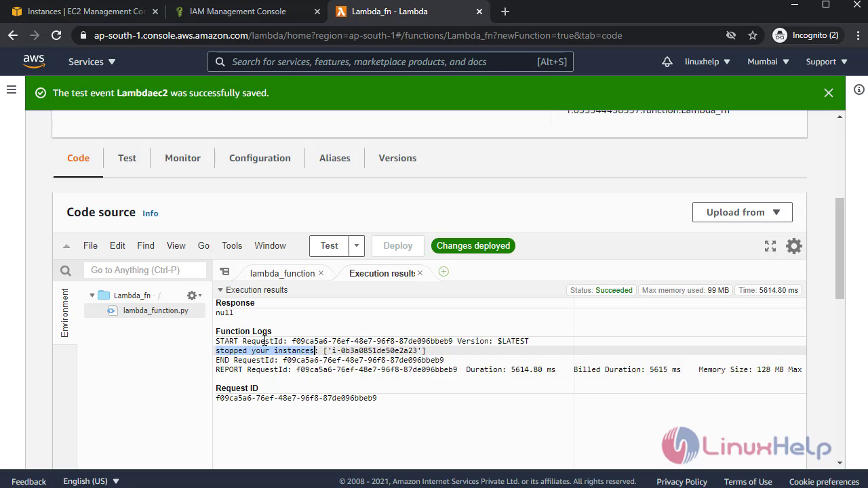This screenshot has width=868, height=488.
Task: Select the Code tab
Action: pyautogui.click(x=78, y=158)
